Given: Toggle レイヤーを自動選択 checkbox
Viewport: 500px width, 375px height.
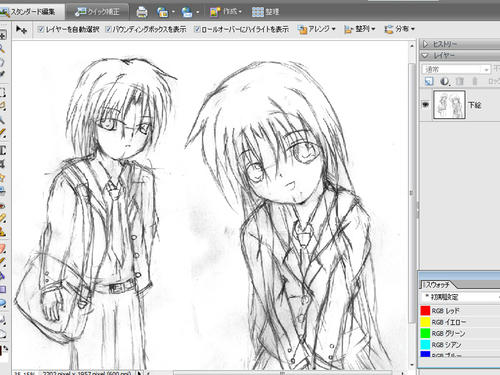Looking at the screenshot, I should (x=41, y=29).
